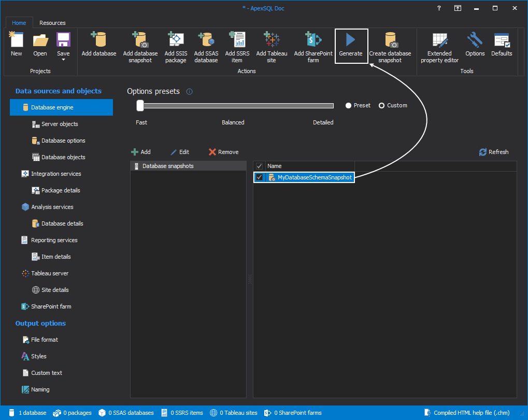Click the Options presets slider handle

(x=140, y=105)
